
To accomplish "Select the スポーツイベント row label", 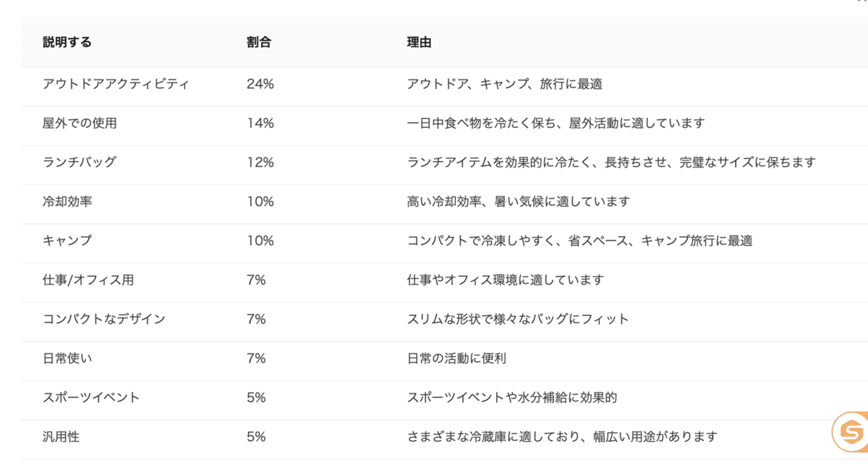I will (x=91, y=397).
